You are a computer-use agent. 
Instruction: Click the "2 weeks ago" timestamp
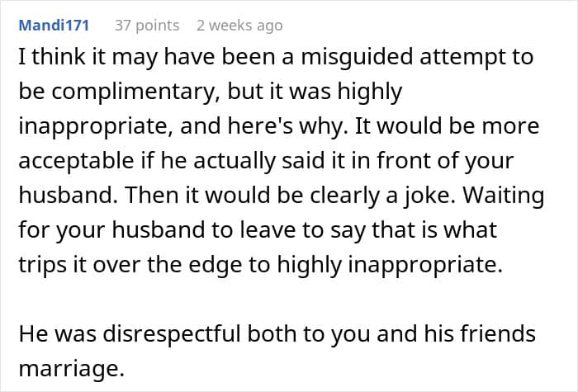[239, 26]
